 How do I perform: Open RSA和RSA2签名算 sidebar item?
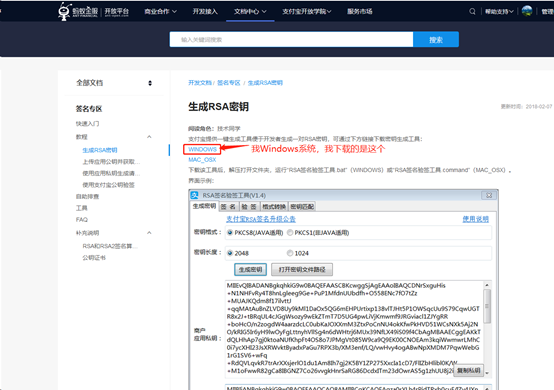point(110,246)
